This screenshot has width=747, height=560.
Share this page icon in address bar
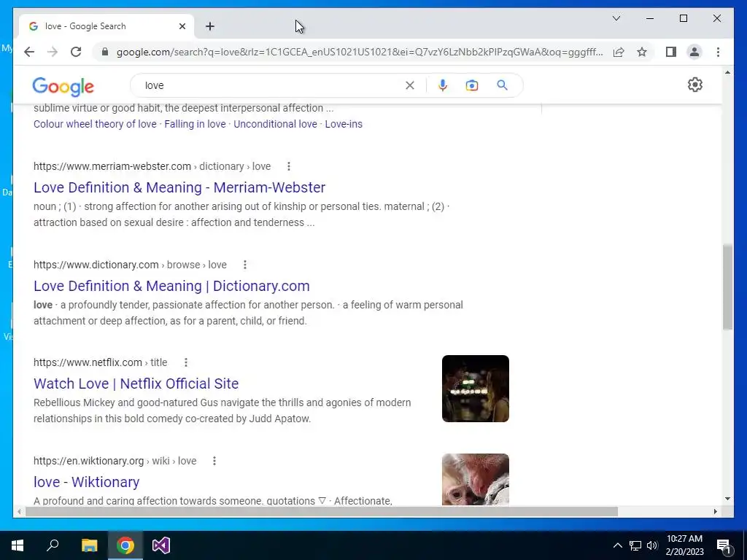[x=619, y=52]
